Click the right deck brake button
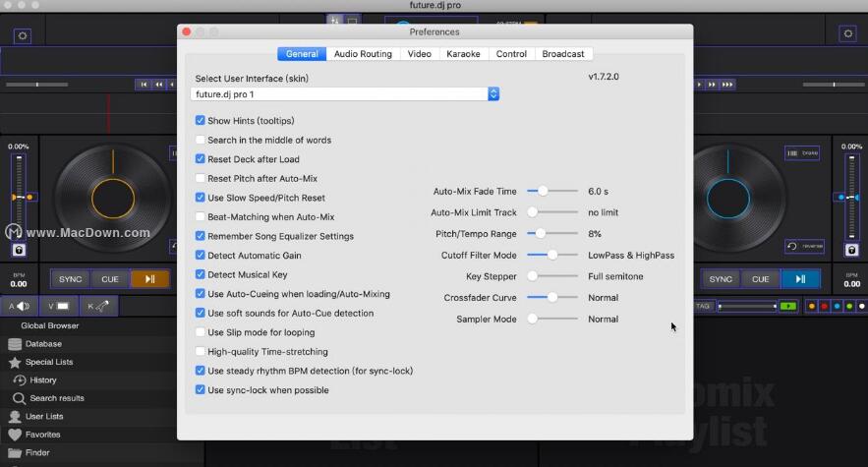This screenshot has height=467, width=868. click(x=802, y=153)
